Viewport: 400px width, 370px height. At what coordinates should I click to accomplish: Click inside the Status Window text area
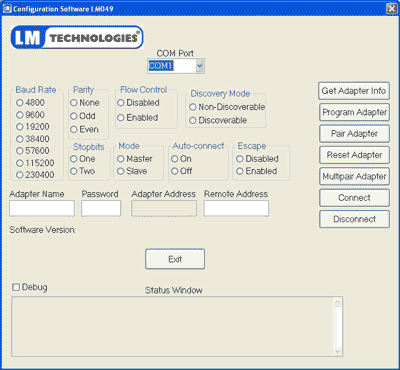172,327
